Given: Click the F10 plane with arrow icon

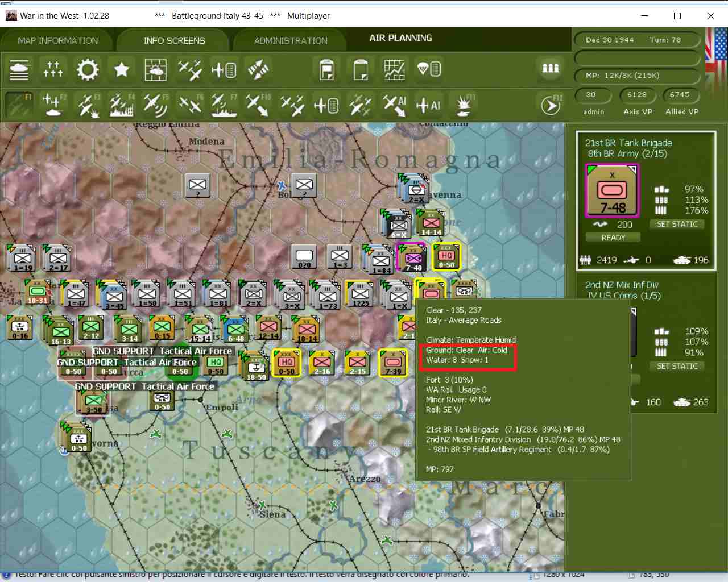Looking at the screenshot, I should pyautogui.click(x=258, y=105).
